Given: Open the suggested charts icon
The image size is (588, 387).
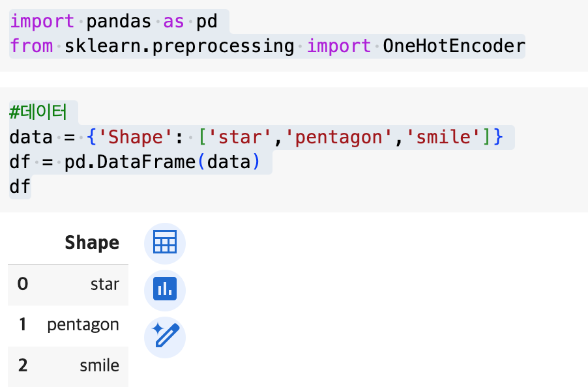Looking at the screenshot, I should click(164, 289).
